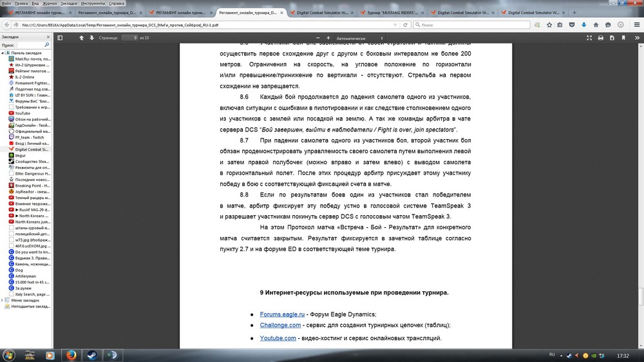
Task: Open the Журнал menu
Action: click(50, 3)
